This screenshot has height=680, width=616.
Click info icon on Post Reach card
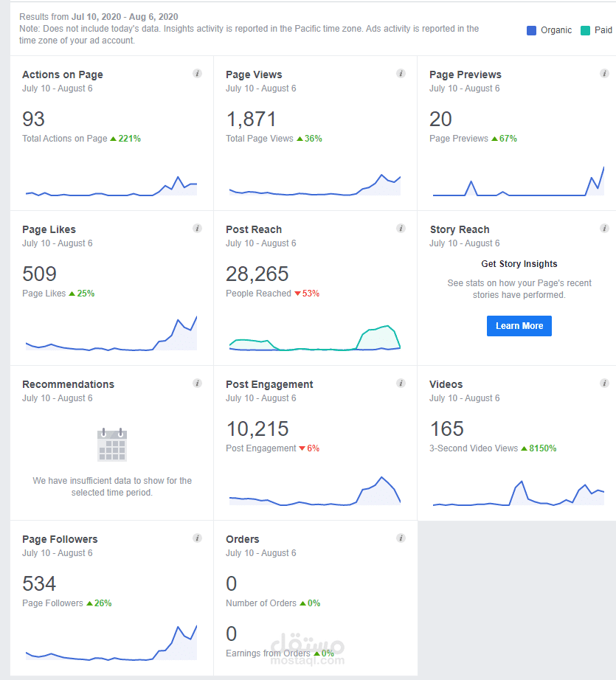(x=401, y=228)
